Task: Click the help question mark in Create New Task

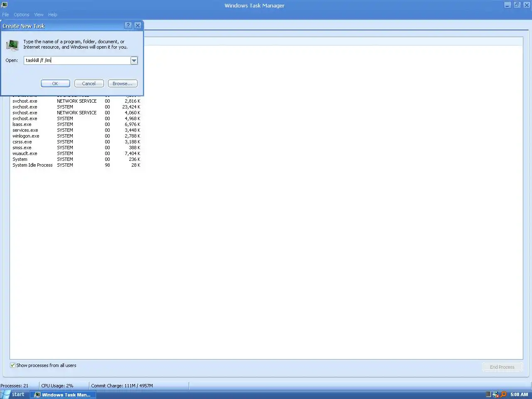Action: pos(128,25)
